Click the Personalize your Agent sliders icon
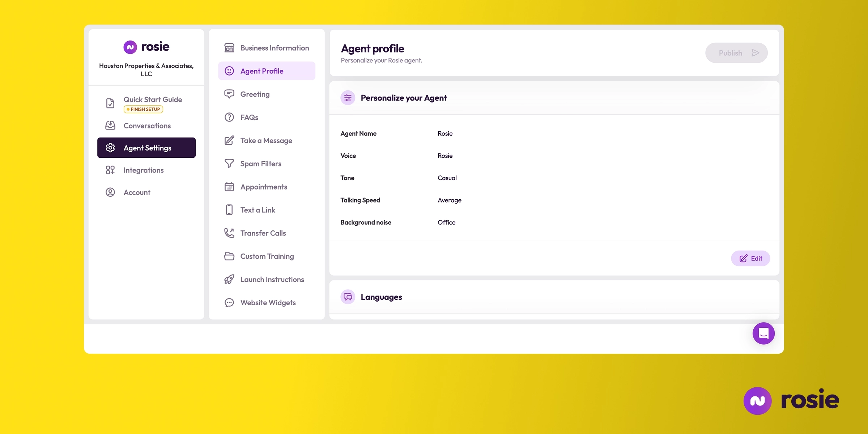This screenshot has width=868, height=434. (348, 98)
